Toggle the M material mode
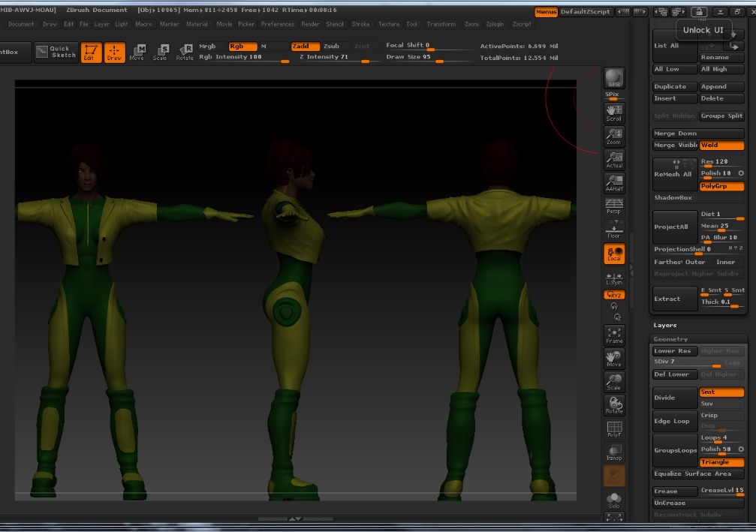Screen dimensions: 756x532 [x=272, y=47]
